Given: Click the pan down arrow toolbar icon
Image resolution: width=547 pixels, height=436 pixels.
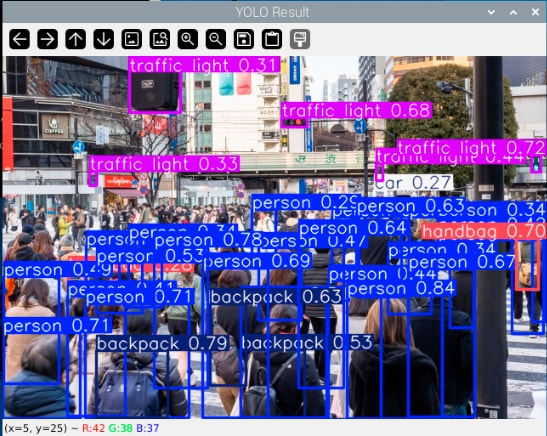Looking at the screenshot, I should coord(104,39).
